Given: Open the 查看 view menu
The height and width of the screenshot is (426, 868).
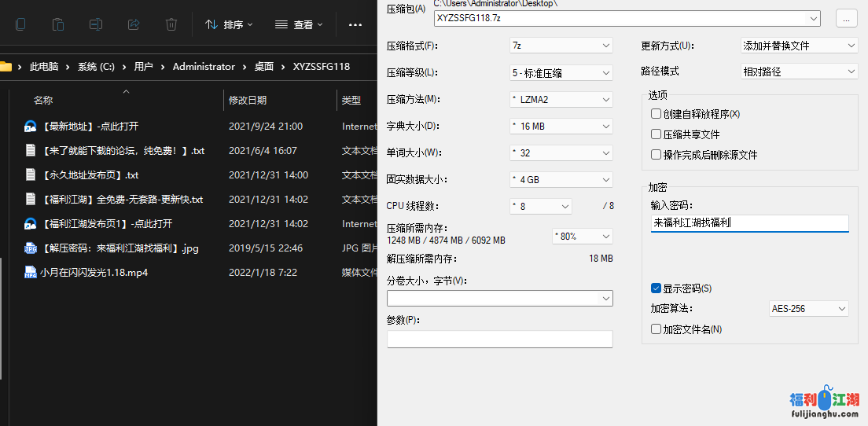Looking at the screenshot, I should tap(300, 24).
